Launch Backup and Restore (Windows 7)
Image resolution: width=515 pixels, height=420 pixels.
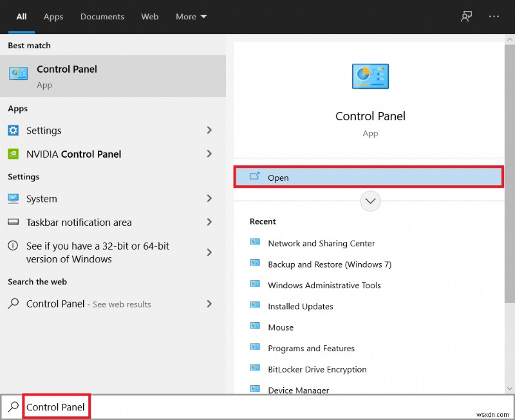(x=324, y=264)
